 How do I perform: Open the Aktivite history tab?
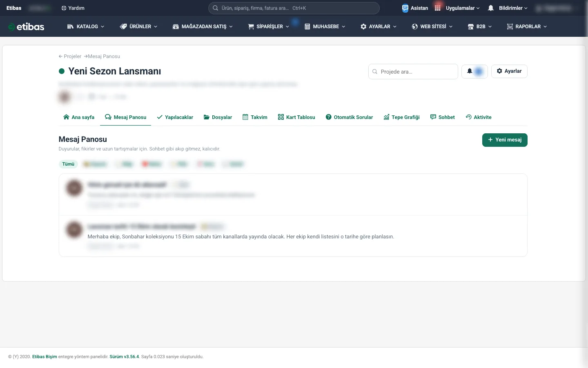click(x=479, y=117)
